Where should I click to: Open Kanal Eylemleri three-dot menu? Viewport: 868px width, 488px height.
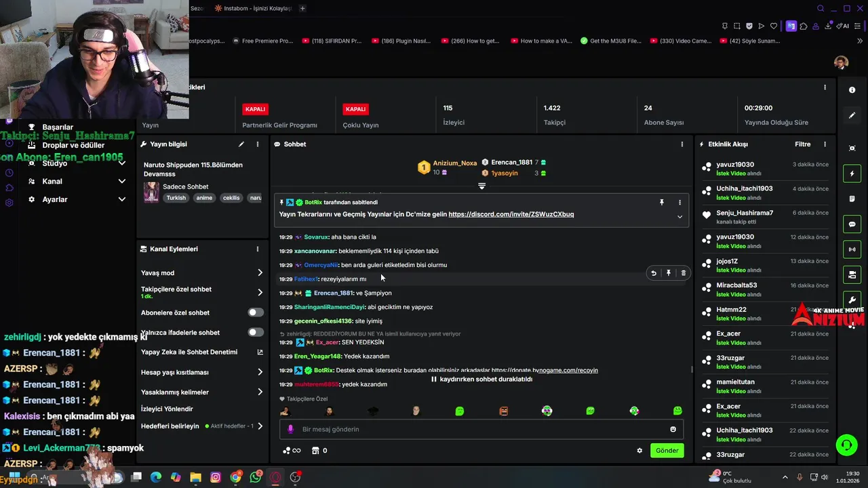[x=258, y=249]
